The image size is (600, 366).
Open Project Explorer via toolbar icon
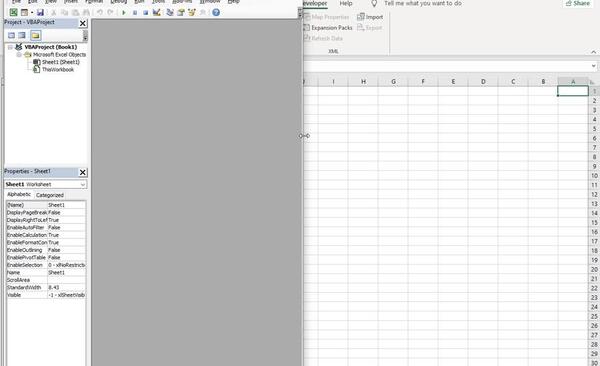pos(170,13)
